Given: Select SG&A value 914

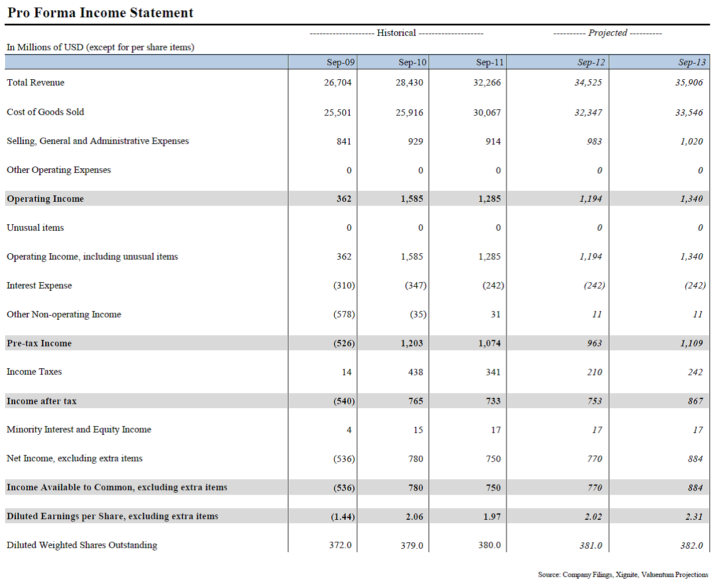Looking at the screenshot, I should coord(493,142).
